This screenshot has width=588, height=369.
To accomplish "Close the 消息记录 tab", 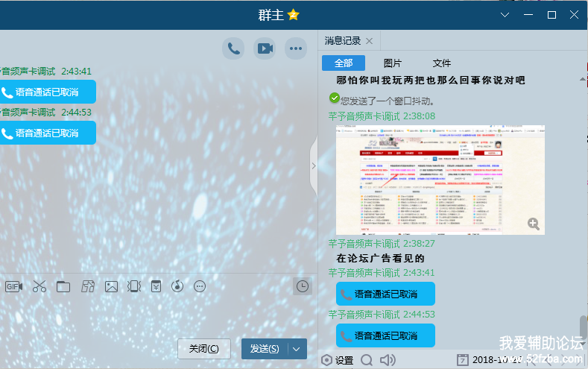I will click(x=369, y=41).
